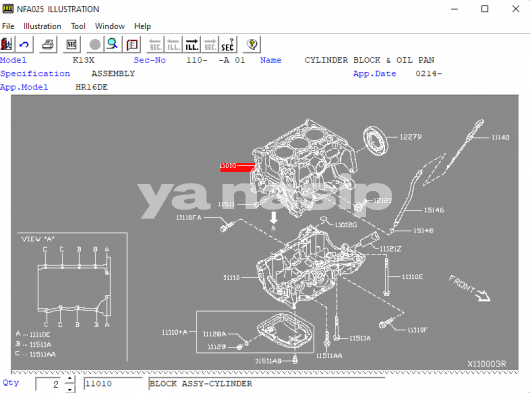Open the File menu

[x=8, y=26]
